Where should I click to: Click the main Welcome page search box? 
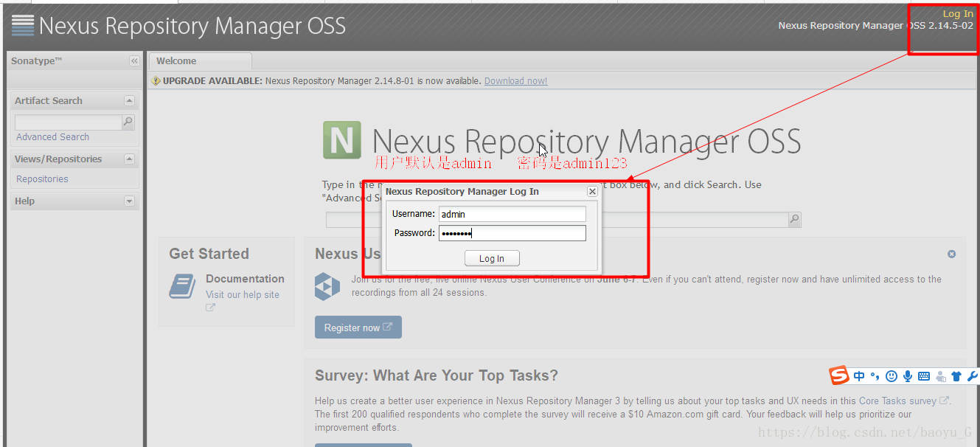point(557,219)
